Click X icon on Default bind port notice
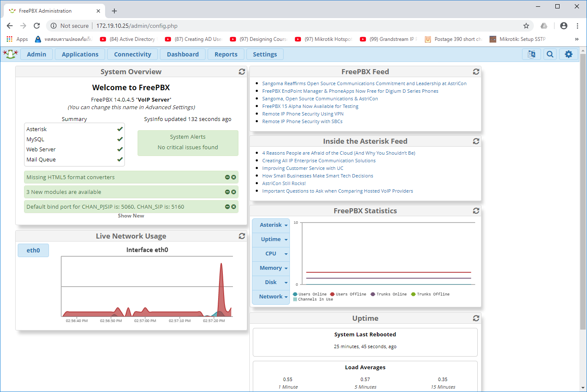Screen dimensions: 587x392 point(233,207)
